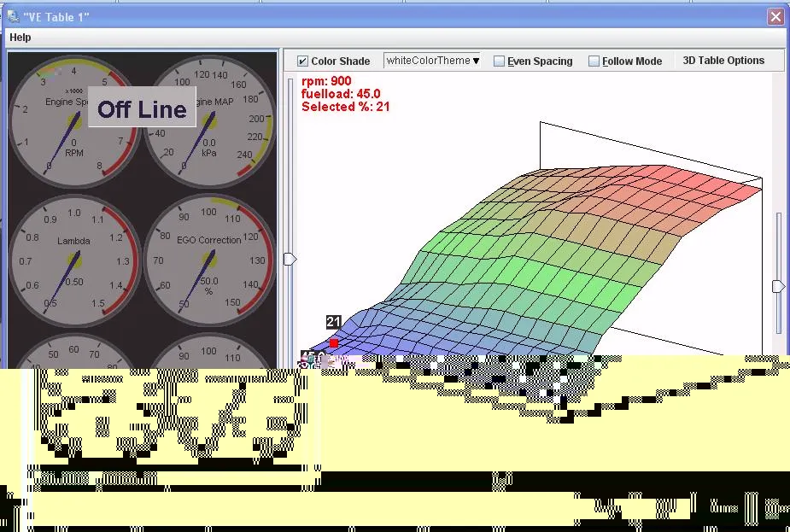The width and height of the screenshot is (790, 532).
Task: Close the VE Table 1 window
Action: (x=775, y=17)
